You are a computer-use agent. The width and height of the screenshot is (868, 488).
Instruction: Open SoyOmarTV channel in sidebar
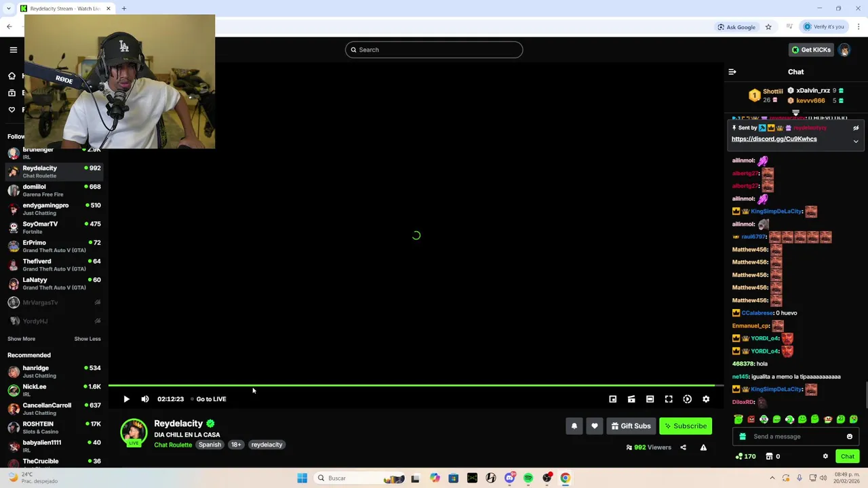54,228
